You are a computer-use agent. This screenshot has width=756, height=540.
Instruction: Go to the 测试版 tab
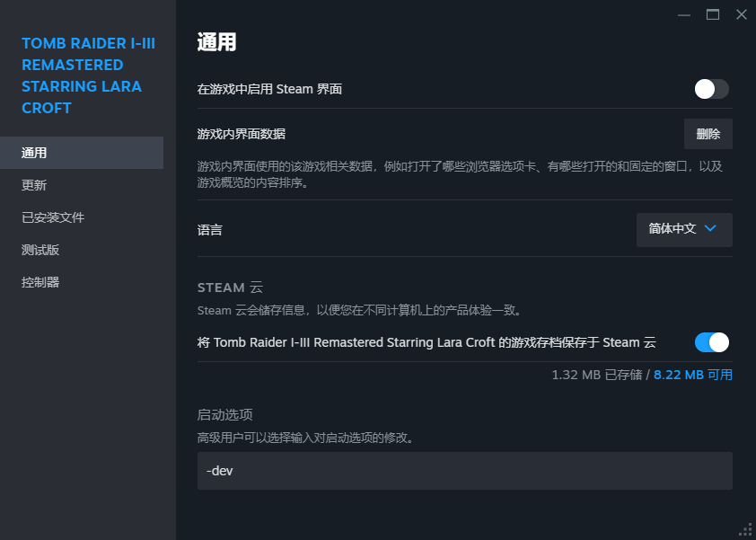point(40,250)
